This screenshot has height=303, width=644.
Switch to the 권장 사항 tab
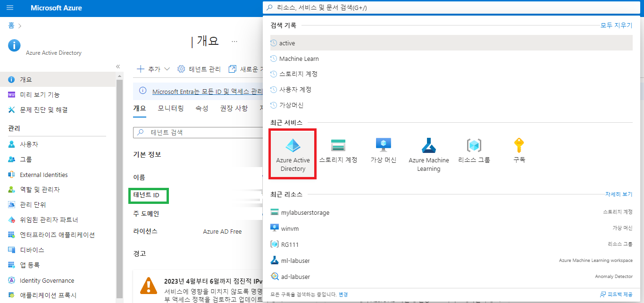(x=234, y=108)
